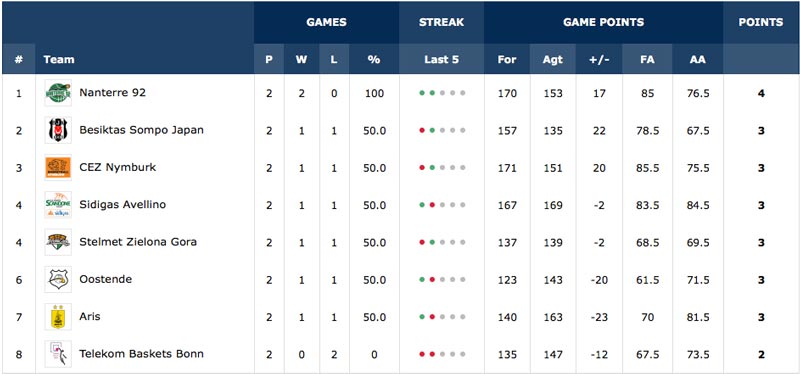Sort by the % column header
Image resolution: width=800 pixels, height=374 pixels.
[374, 59]
